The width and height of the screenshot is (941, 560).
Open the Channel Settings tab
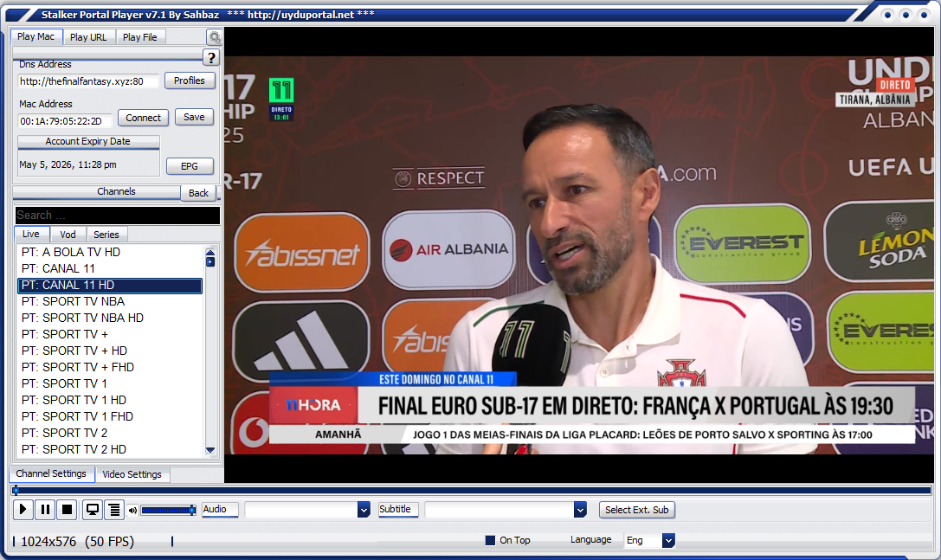tap(51, 473)
